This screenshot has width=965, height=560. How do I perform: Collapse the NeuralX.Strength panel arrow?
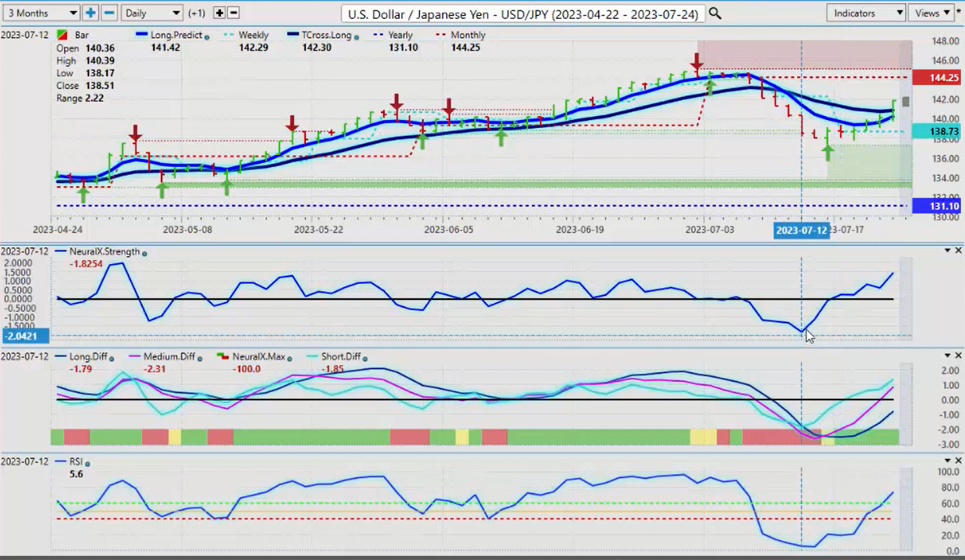[947, 251]
